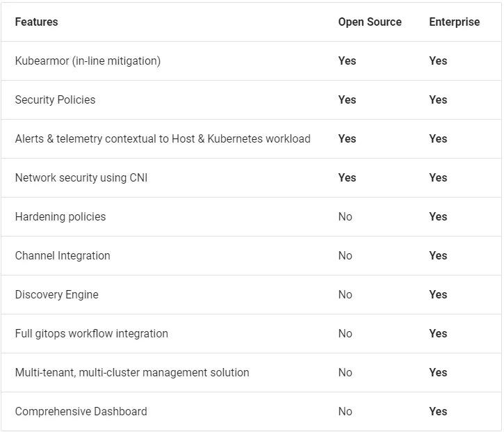Click Full gitops workflow integration text
This screenshot has height=432, width=504.
[92, 334]
